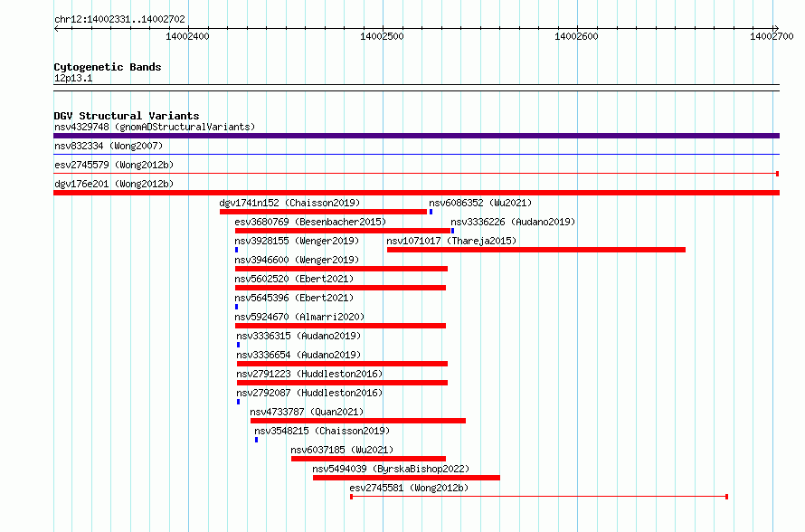Click the esv2745579 (Wong2012b) label
Screen dimensions: 805x532
pyautogui.click(x=114, y=165)
